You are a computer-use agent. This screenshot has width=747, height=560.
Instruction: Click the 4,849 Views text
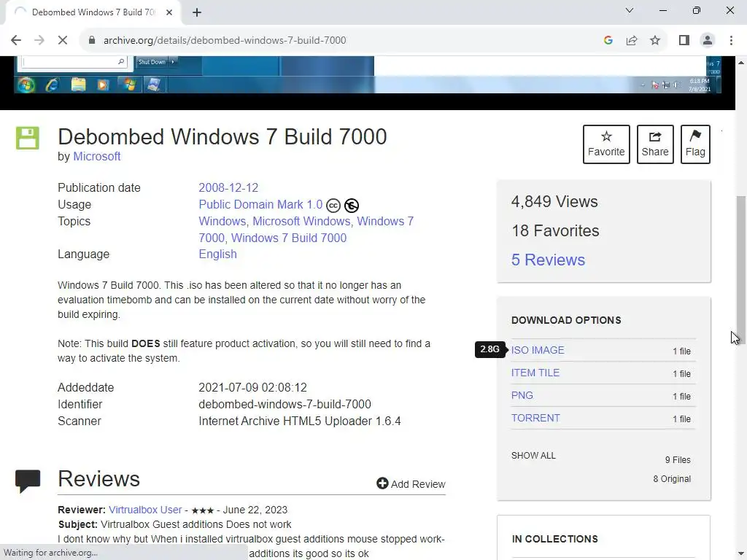coord(554,201)
